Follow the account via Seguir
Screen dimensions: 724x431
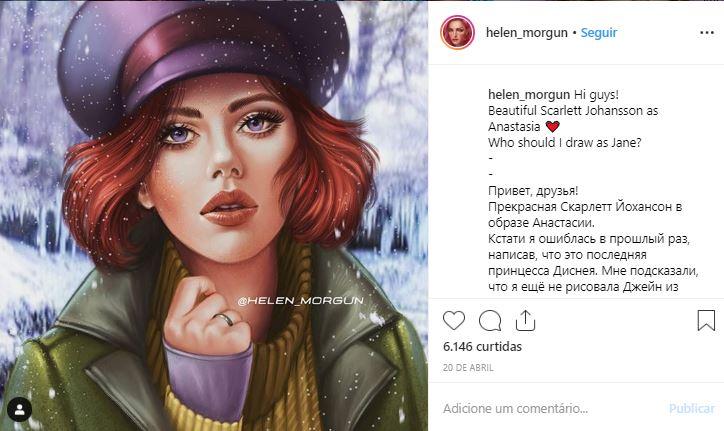[599, 33]
